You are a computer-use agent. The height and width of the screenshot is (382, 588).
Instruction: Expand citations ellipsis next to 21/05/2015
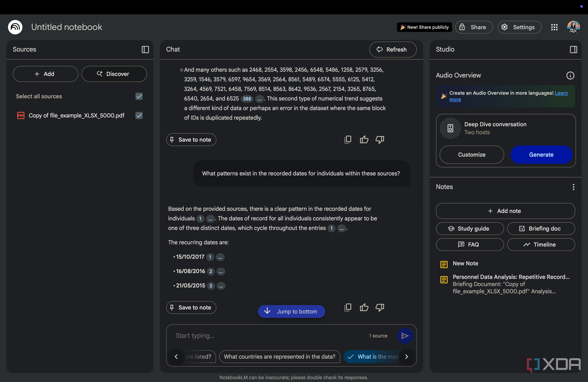221,286
